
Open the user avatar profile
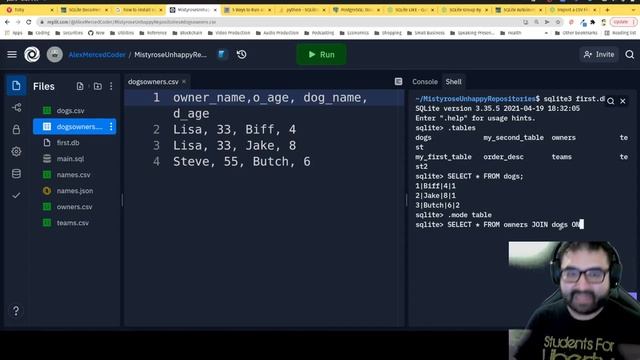coord(54,54)
